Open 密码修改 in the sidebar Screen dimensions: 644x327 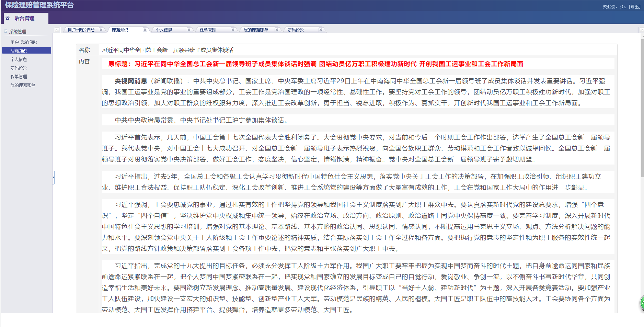coord(19,68)
